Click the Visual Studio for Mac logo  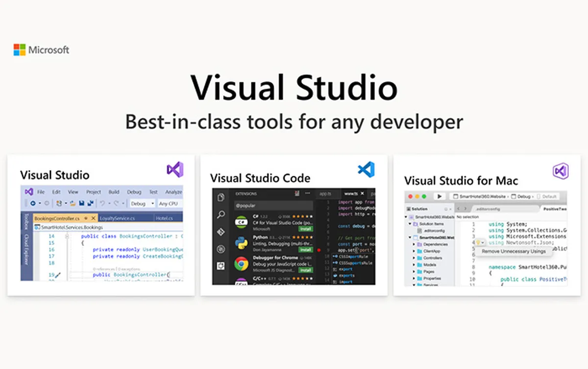coord(560,171)
